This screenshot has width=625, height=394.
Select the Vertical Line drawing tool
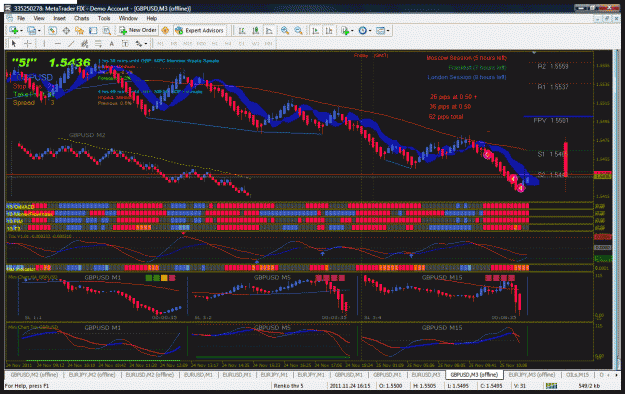tap(44, 43)
